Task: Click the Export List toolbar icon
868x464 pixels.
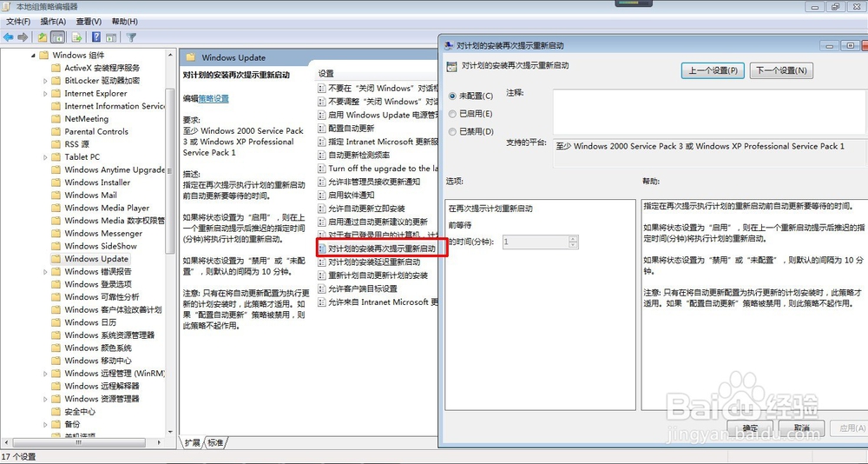Action: (77, 37)
